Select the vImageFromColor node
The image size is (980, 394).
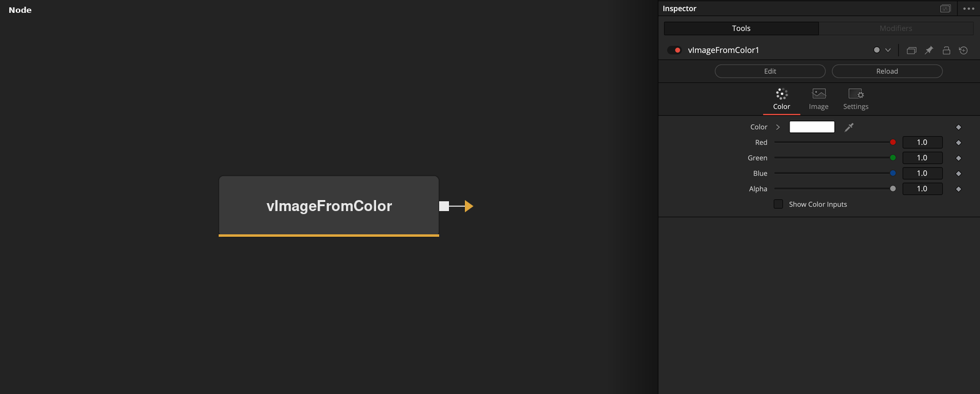(329, 206)
